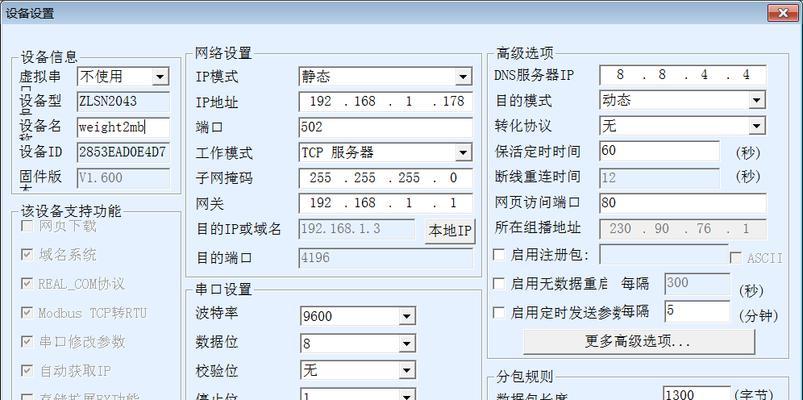Screen dimensions: 803x400
Task: Open the 虚拟串口 dropdown showing 不使用
Action: coord(123,76)
